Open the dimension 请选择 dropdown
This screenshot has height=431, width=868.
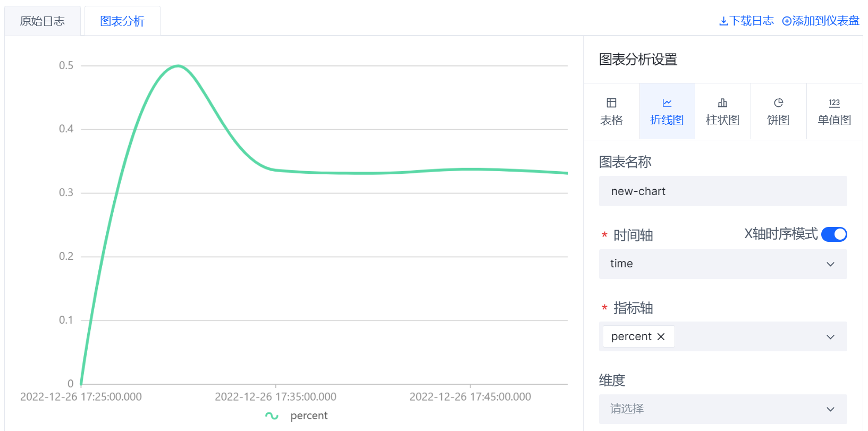coord(722,409)
